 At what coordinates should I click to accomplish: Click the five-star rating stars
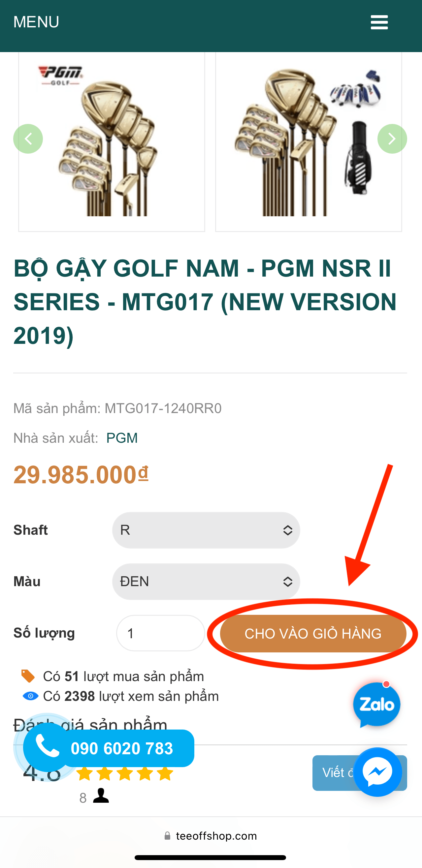pyautogui.click(x=125, y=774)
